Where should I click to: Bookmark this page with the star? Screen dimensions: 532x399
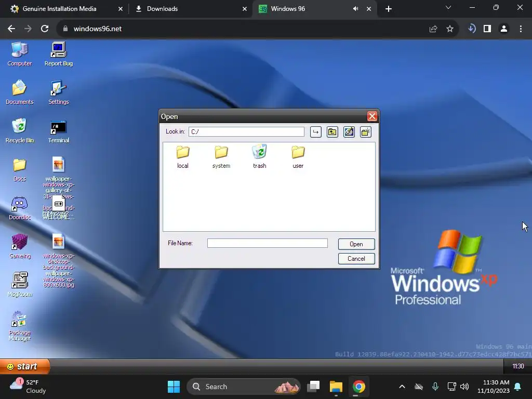pyautogui.click(x=450, y=29)
